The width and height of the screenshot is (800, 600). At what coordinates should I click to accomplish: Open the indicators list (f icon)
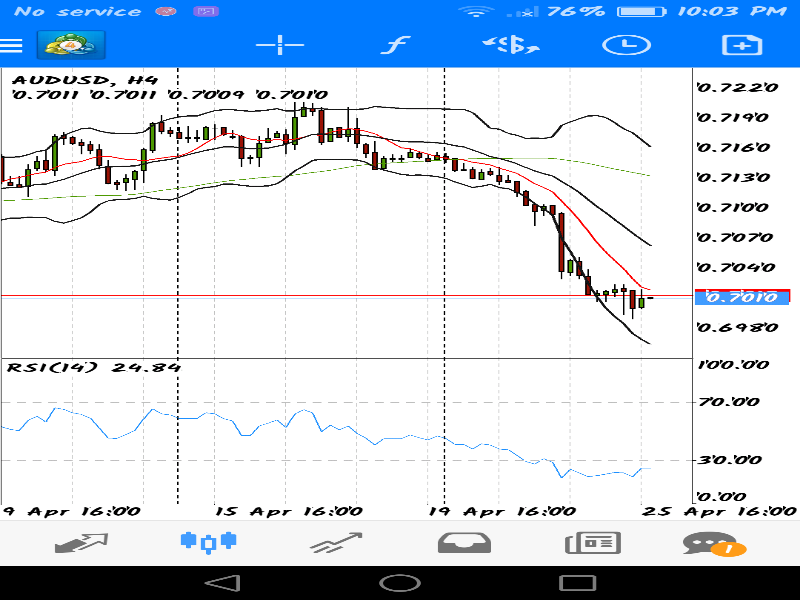tap(396, 45)
